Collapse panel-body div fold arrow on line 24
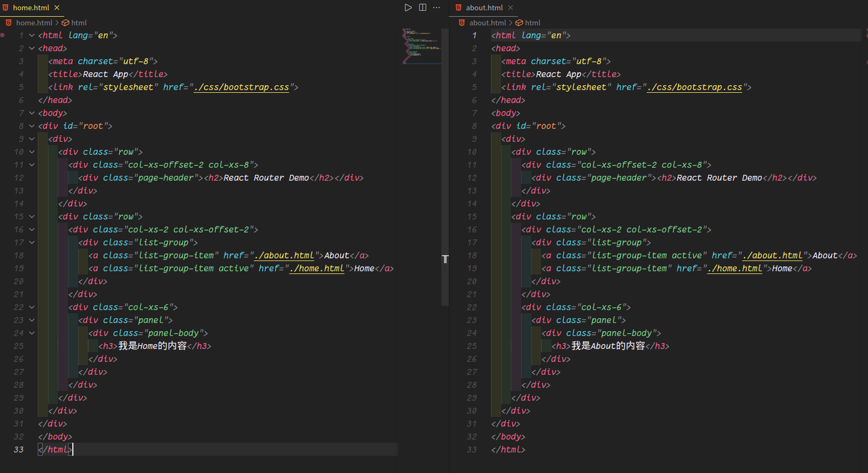Viewport: 868px width, 473px height. coord(32,333)
